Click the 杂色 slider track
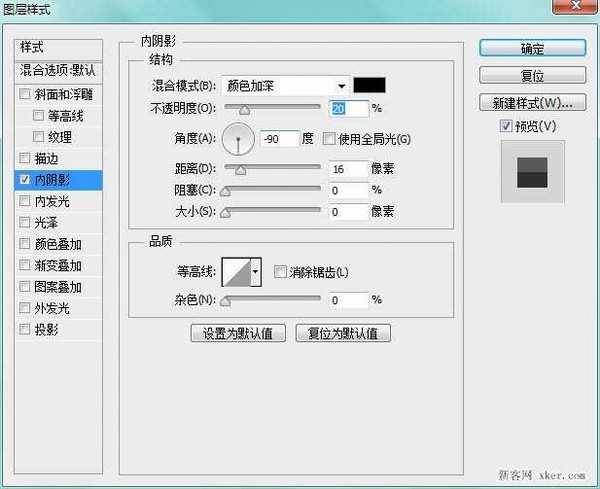This screenshot has width=600, height=489. tap(272, 298)
